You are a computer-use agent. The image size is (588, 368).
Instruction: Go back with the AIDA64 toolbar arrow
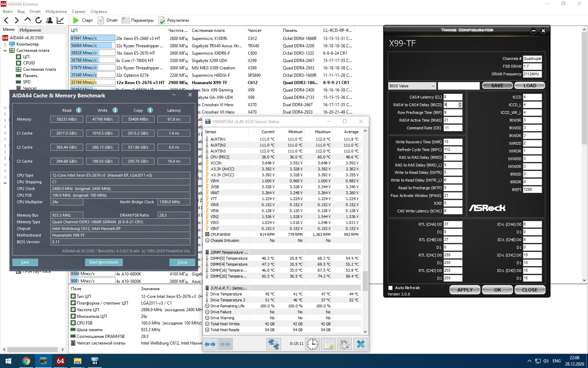pos(6,20)
